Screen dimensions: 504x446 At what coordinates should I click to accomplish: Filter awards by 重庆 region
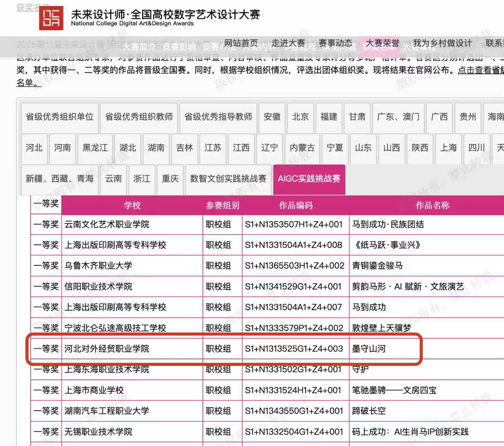tap(170, 179)
